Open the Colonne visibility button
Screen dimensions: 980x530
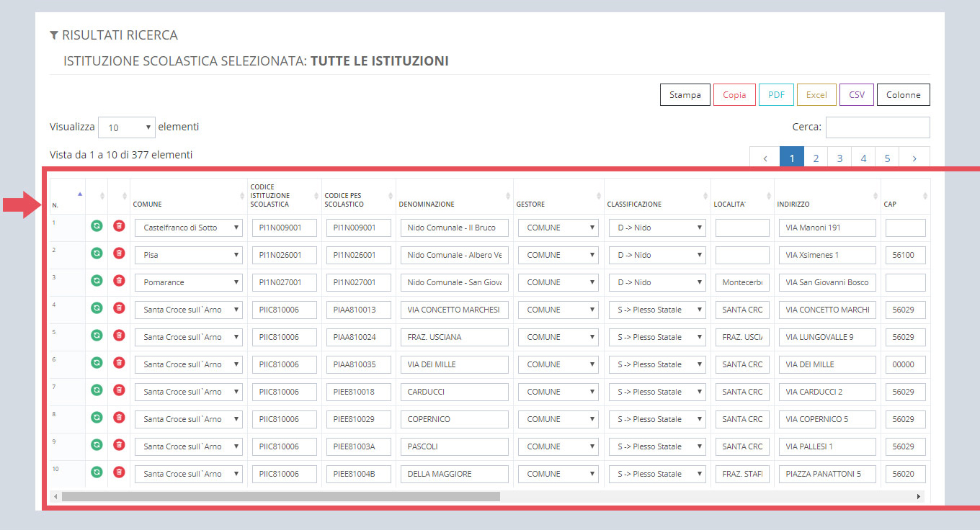point(904,95)
